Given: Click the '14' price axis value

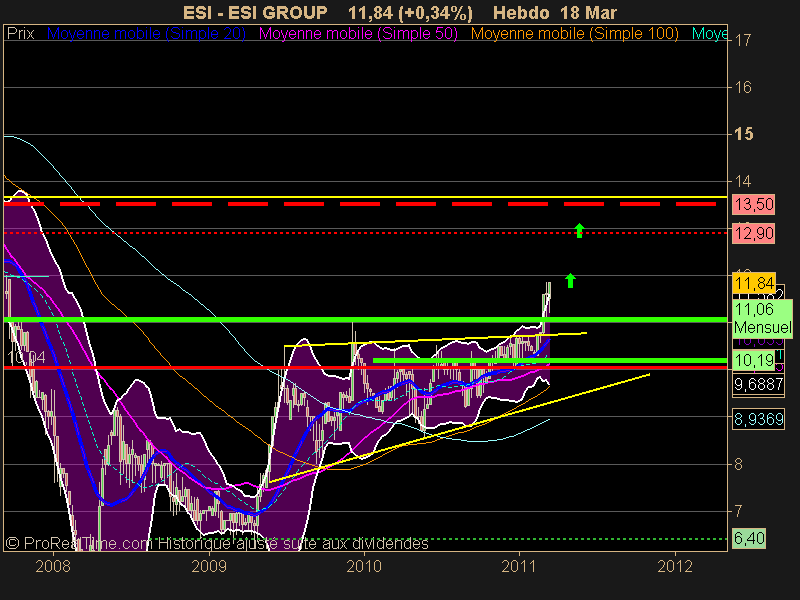Looking at the screenshot, I should click(743, 181).
